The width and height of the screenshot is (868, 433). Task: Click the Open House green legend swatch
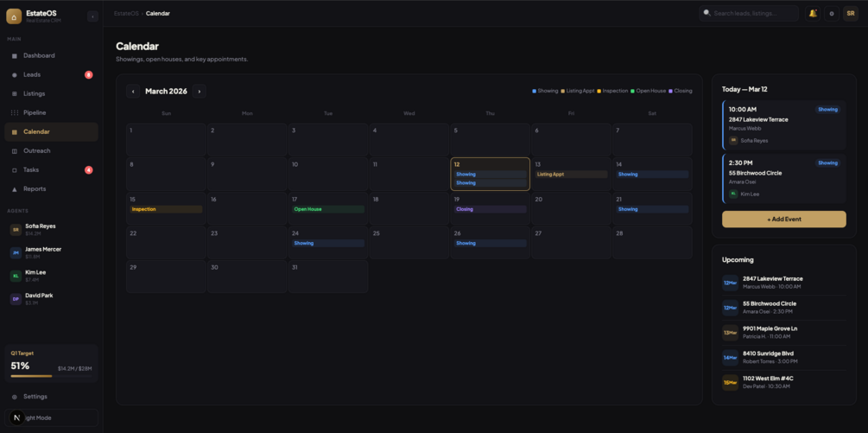[633, 91]
